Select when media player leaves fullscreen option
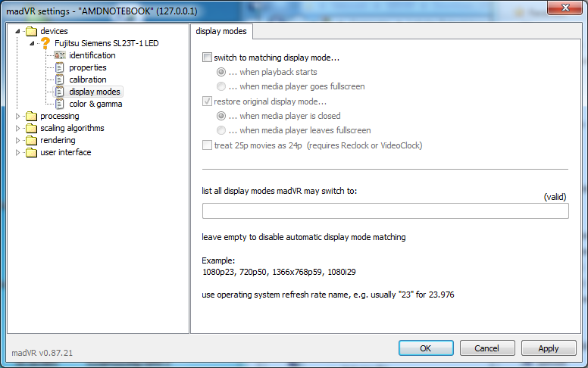Viewport: 588px width, 368px height. point(221,130)
